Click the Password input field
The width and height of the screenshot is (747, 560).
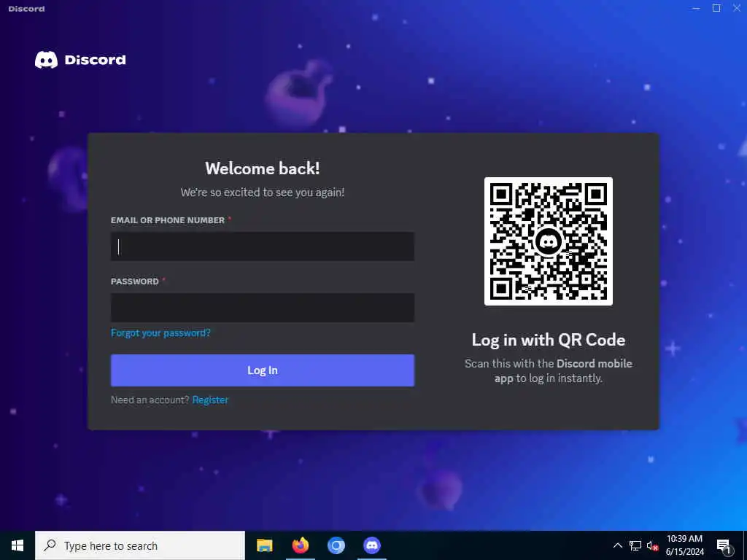[x=263, y=308]
